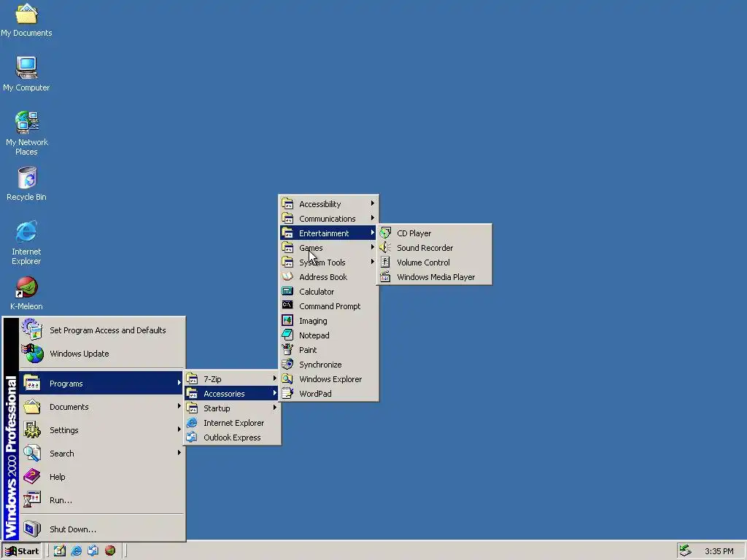
Task: Choose Shut Down from Start menu
Action: click(x=101, y=529)
